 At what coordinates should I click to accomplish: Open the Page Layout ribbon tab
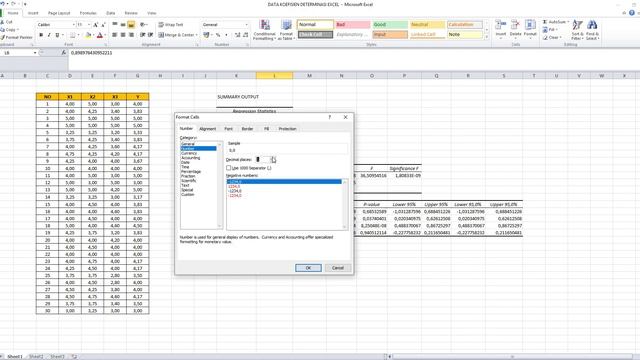[x=59, y=13]
